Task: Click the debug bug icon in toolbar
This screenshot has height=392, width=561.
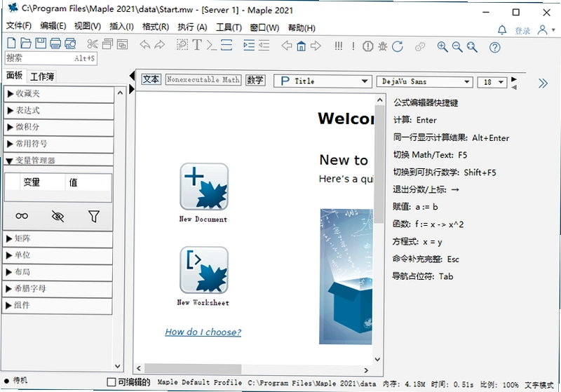Action: pos(382,46)
